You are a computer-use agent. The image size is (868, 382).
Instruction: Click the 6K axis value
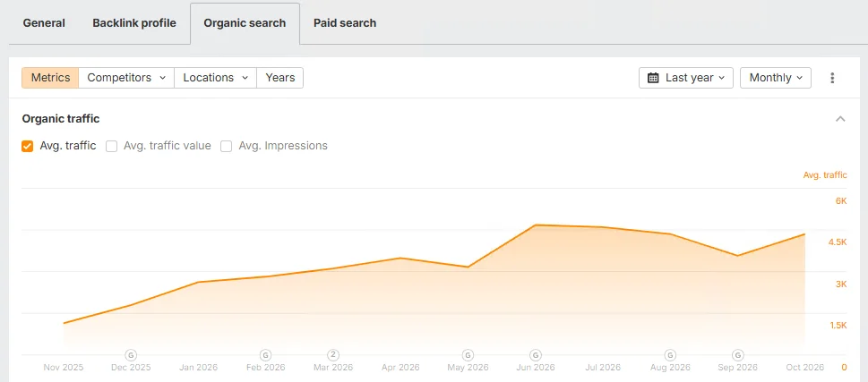click(841, 201)
